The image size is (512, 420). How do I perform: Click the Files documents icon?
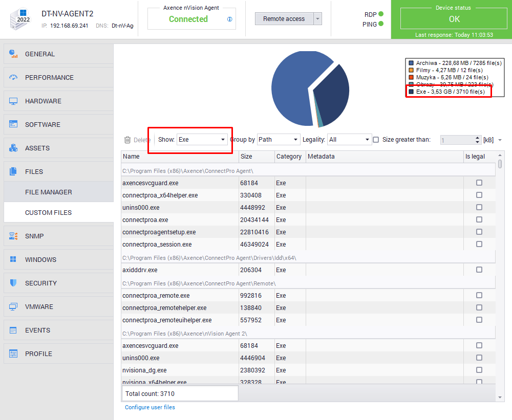[x=13, y=171]
